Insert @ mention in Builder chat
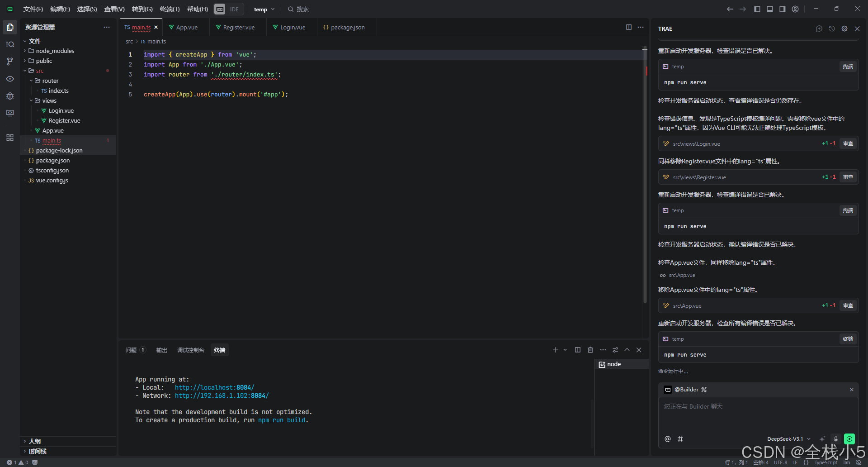 tap(668, 439)
